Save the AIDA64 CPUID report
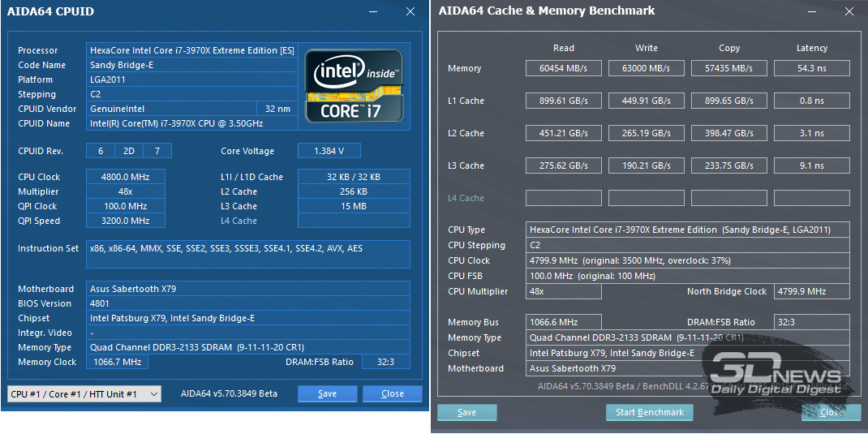Viewport: 868px width, 434px height. pyautogui.click(x=327, y=394)
